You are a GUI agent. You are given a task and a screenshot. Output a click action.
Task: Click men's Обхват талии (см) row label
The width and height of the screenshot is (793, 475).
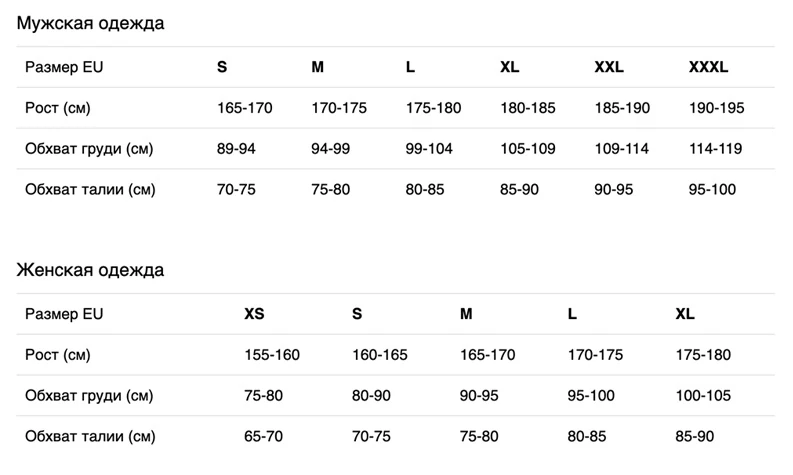click(90, 190)
